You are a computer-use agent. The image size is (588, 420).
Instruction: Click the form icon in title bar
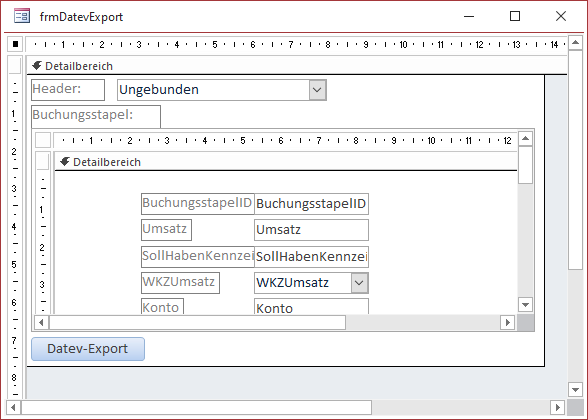pos(22,16)
